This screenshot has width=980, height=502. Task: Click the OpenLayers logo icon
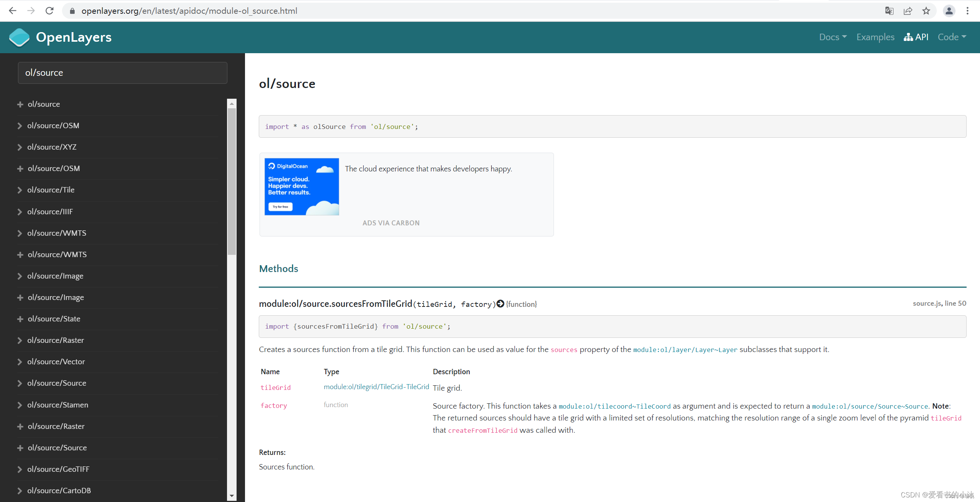(19, 37)
